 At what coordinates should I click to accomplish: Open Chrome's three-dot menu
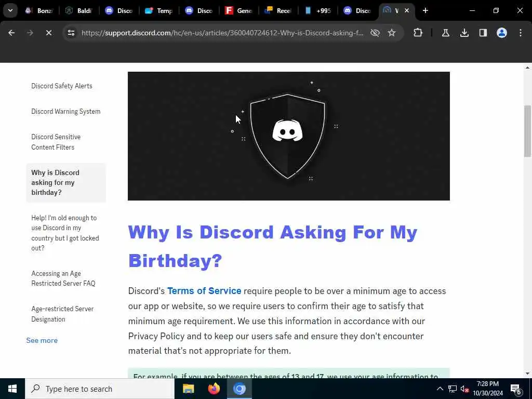coord(521,33)
